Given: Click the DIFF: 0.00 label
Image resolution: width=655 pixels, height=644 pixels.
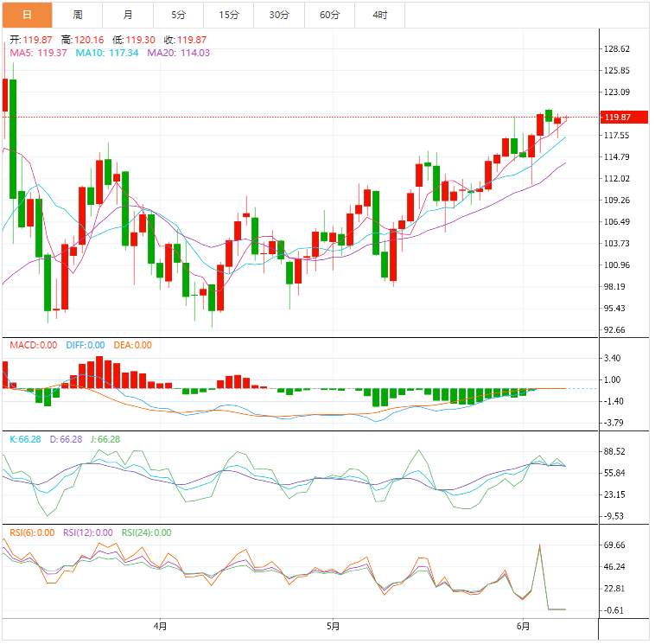Looking at the screenshot, I should pos(85,345).
